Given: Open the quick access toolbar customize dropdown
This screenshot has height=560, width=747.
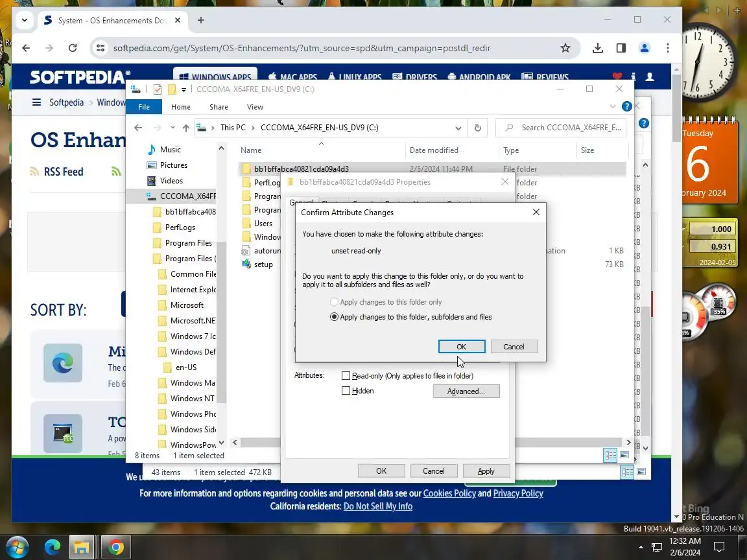Looking at the screenshot, I should coord(184,89).
